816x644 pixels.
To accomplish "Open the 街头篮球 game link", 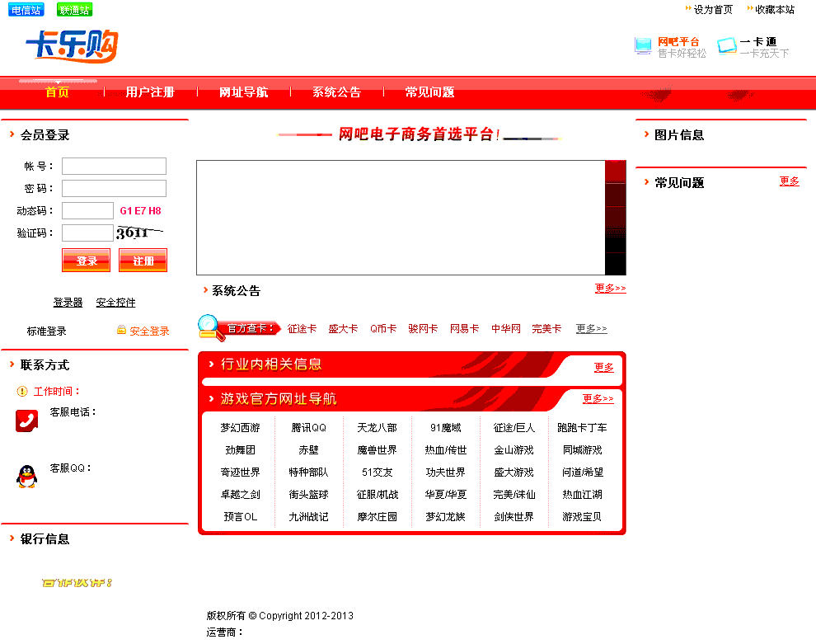I will (308, 495).
